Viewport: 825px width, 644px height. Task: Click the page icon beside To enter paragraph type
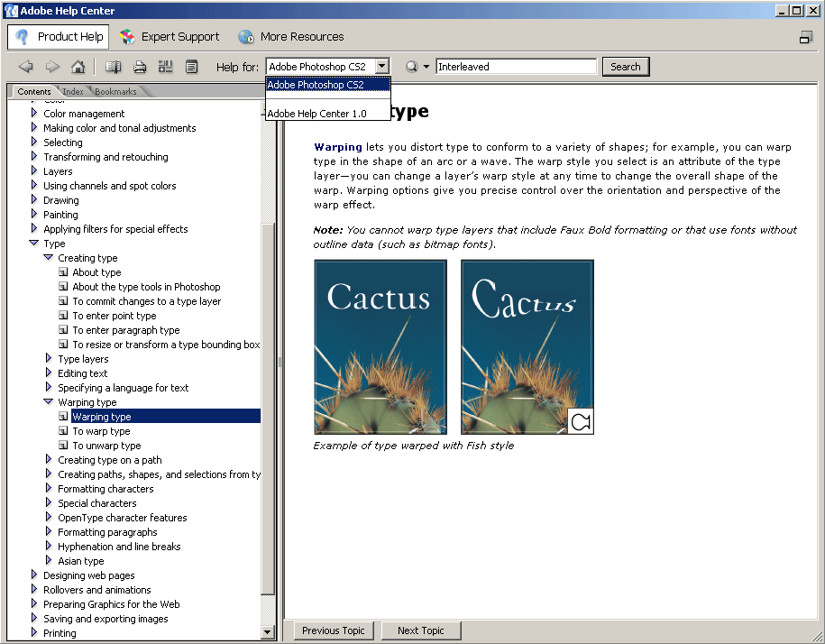(63, 330)
